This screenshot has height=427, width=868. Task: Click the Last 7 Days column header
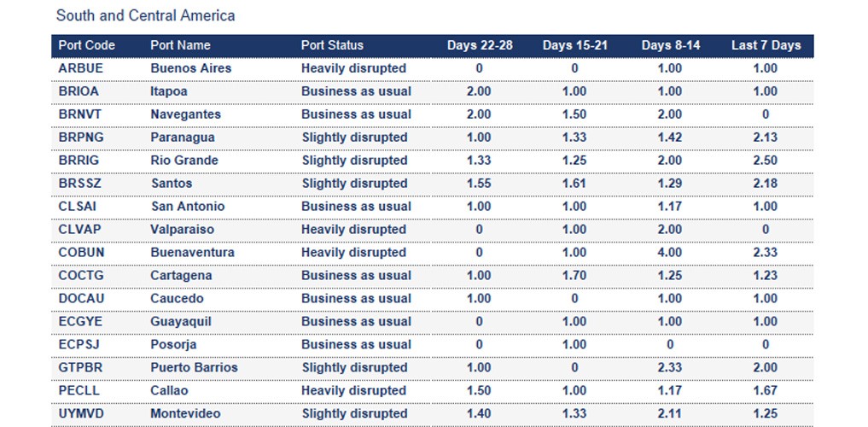[x=766, y=45]
